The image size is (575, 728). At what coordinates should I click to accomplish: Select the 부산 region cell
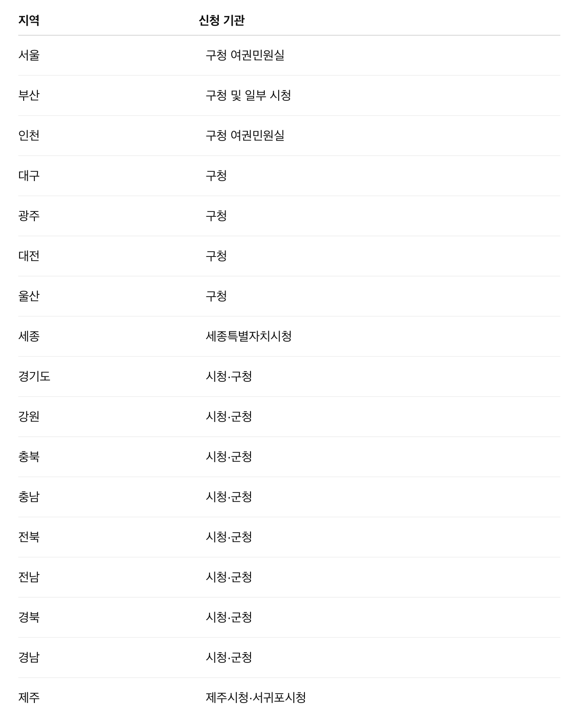pos(29,95)
